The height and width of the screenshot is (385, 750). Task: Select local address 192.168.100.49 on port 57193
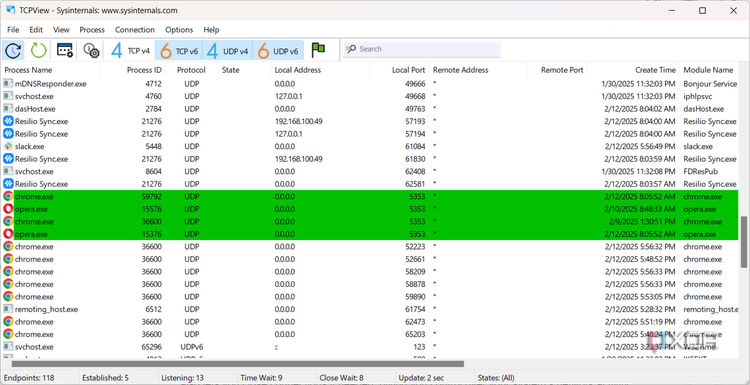(x=298, y=121)
